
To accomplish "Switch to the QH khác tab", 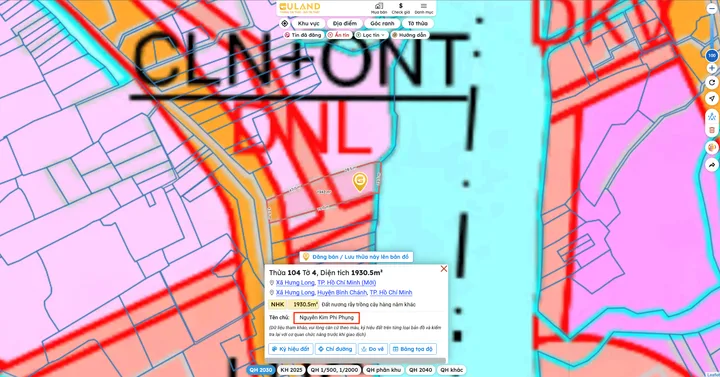I will coord(451,370).
